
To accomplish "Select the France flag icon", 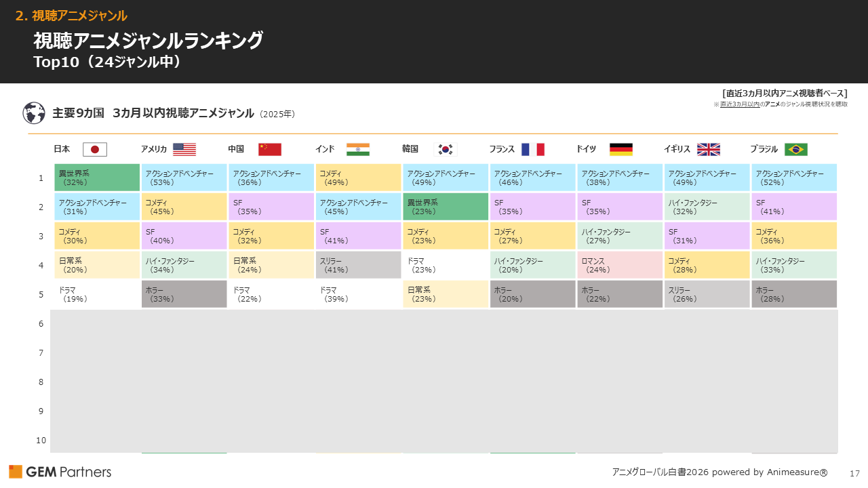I will pos(533,149).
